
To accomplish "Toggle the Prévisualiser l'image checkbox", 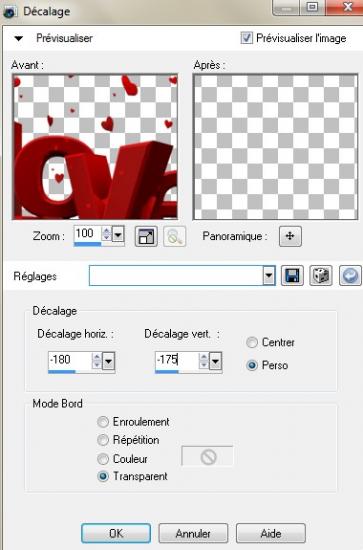I will coord(246,38).
